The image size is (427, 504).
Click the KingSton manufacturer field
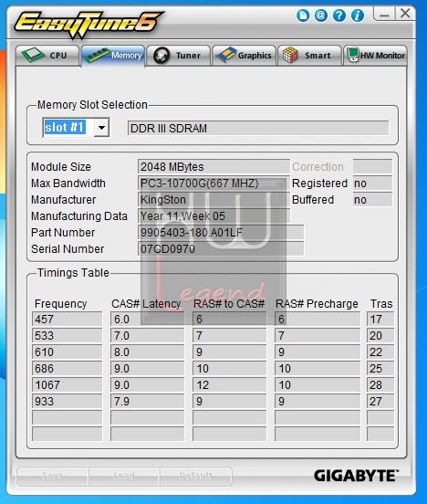pos(213,200)
